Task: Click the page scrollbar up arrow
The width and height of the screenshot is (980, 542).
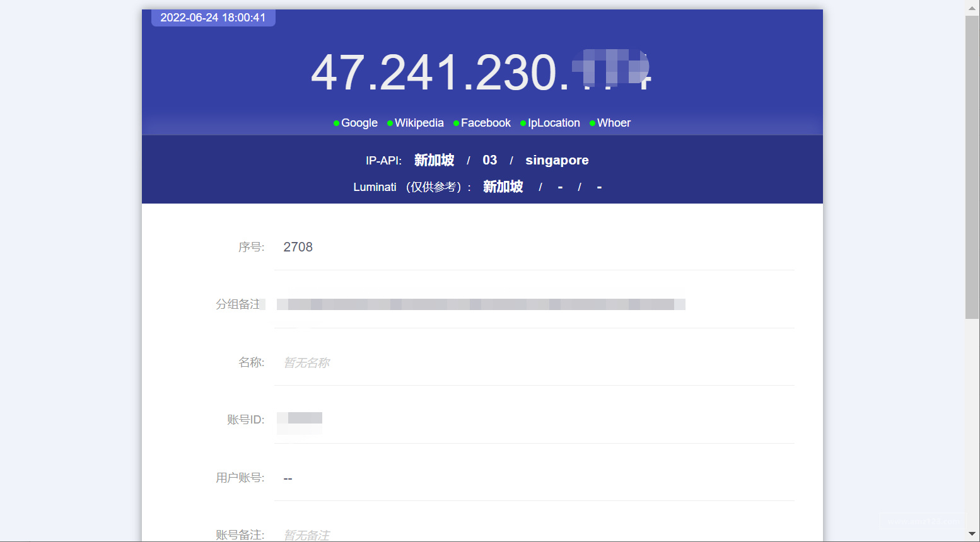Action: click(x=972, y=8)
